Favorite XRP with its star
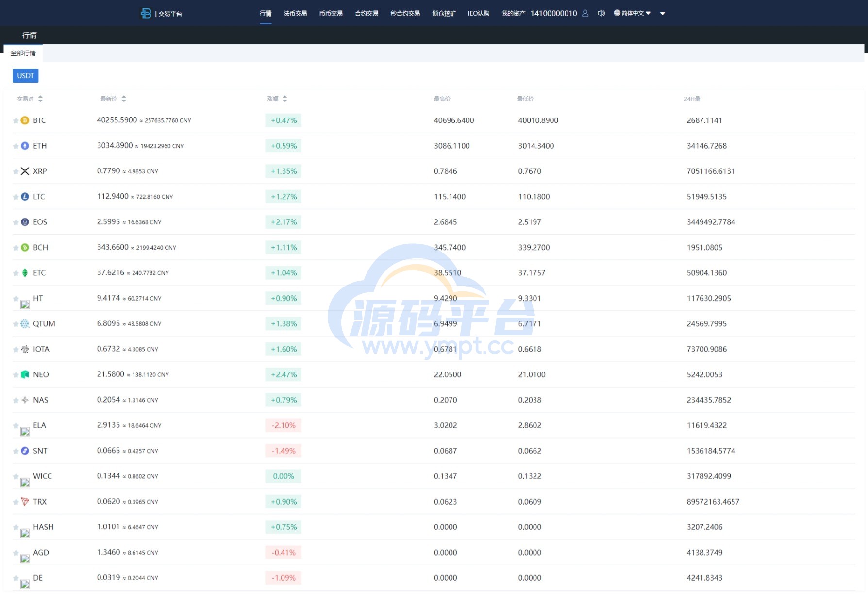 click(16, 171)
